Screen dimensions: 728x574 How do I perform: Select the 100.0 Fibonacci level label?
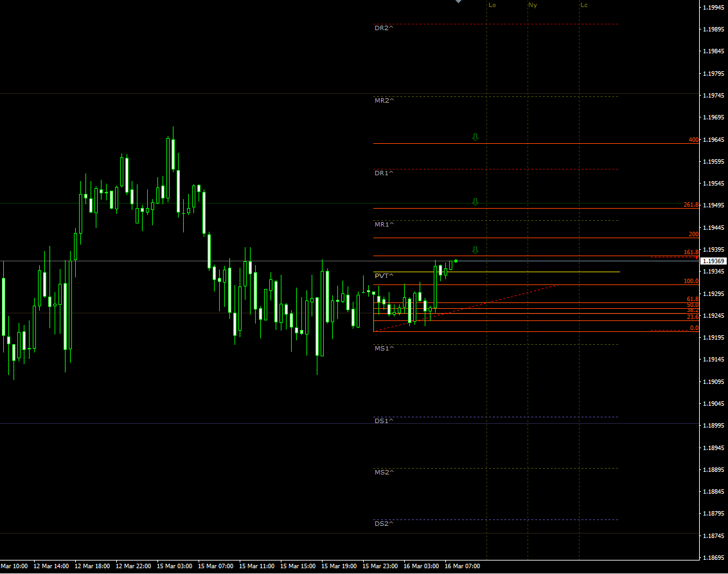pos(690,281)
